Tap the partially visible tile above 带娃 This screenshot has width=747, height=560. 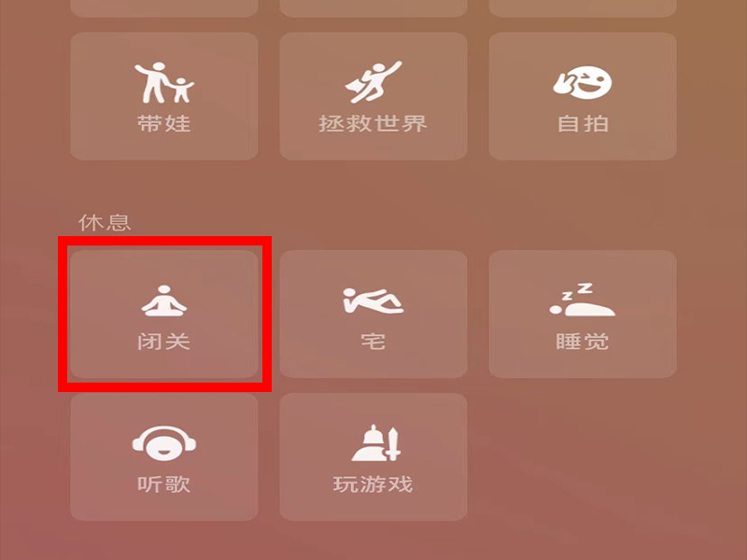pos(164,8)
